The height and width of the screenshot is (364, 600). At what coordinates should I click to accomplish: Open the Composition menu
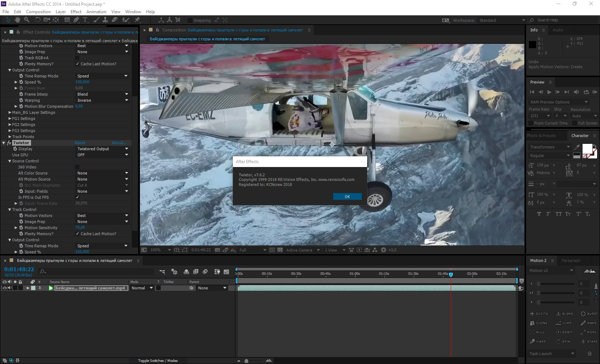[38, 12]
